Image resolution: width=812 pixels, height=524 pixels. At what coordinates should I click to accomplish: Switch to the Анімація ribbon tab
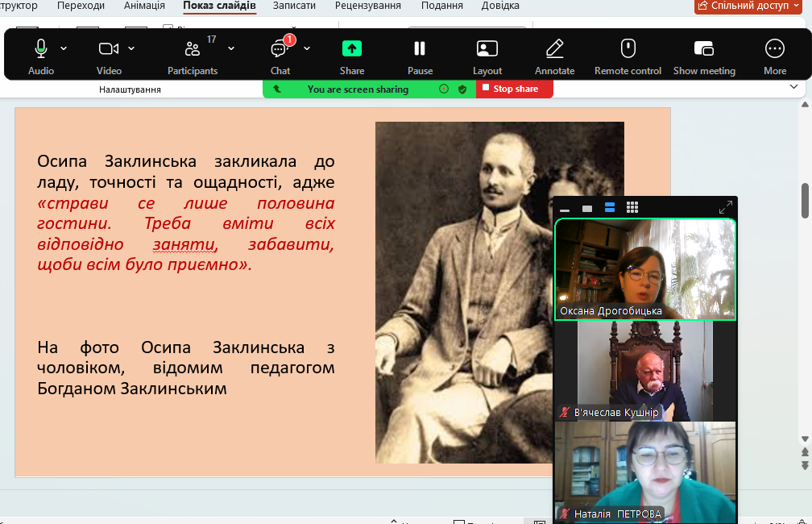(x=144, y=6)
